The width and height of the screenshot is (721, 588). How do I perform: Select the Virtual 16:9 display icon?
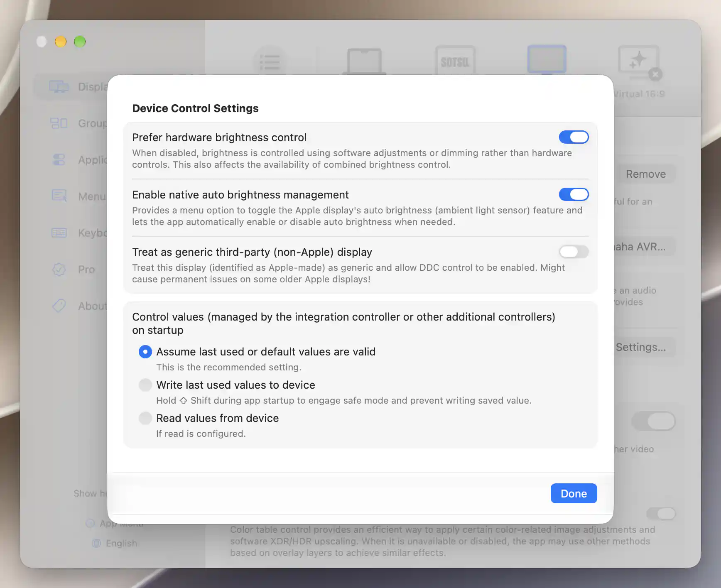click(639, 62)
